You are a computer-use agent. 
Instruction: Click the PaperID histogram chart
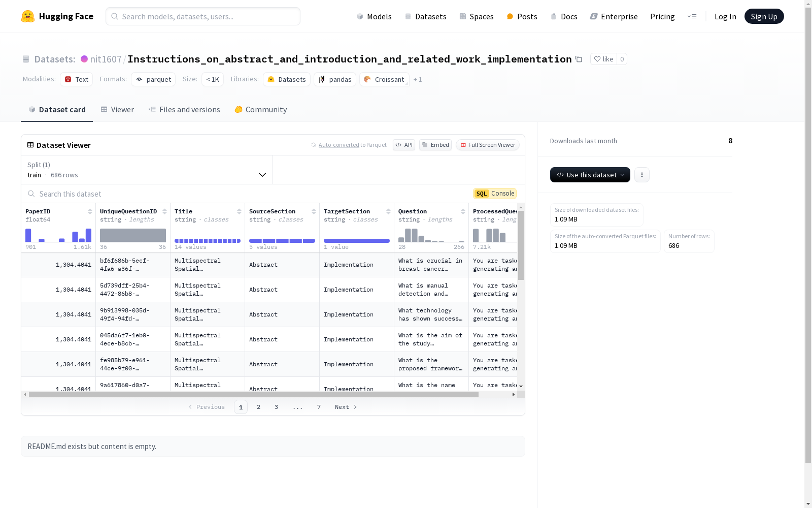point(58,235)
